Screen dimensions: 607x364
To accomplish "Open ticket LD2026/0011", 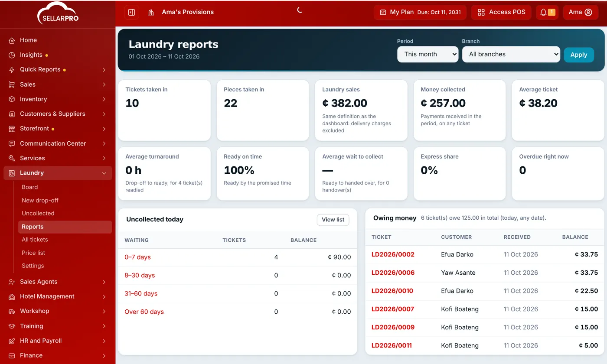I will 392,345.
